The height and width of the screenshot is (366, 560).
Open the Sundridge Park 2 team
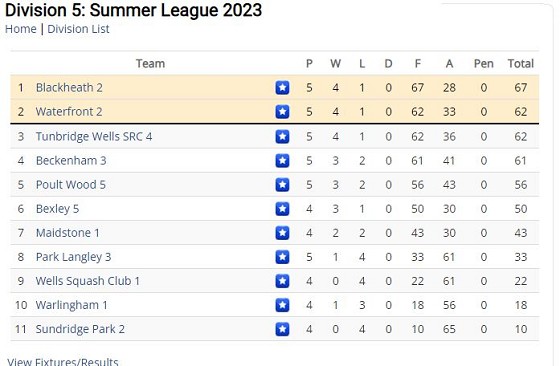point(80,329)
